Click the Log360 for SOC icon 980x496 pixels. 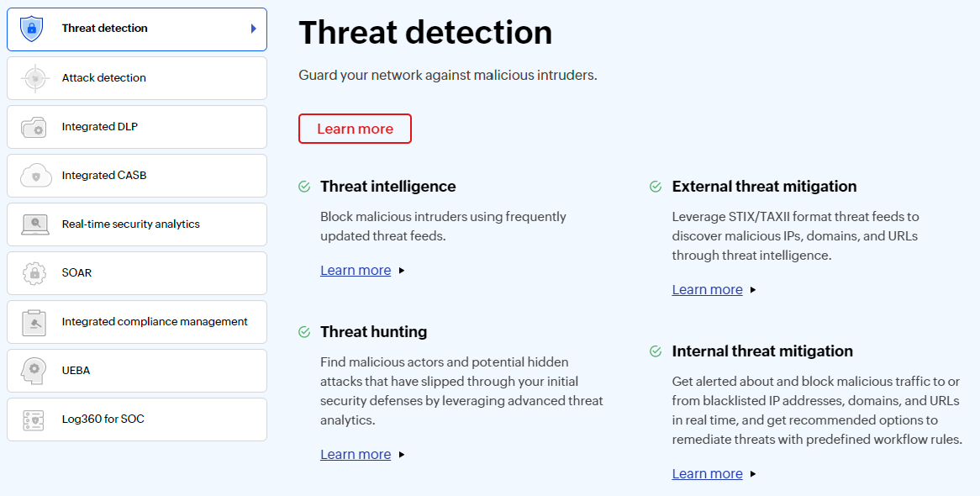tap(34, 419)
